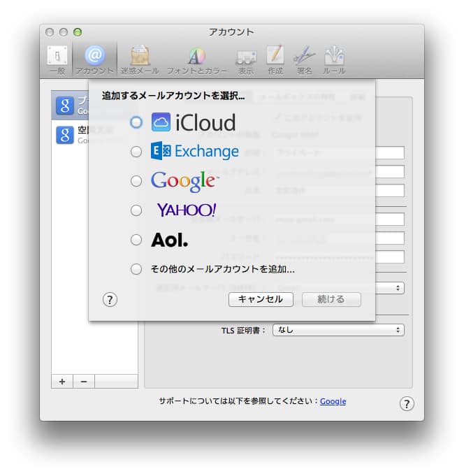Open the 迷惑メール junk mail preferences
Image resolution: width=464 pixels, height=476 pixels.
[x=140, y=59]
